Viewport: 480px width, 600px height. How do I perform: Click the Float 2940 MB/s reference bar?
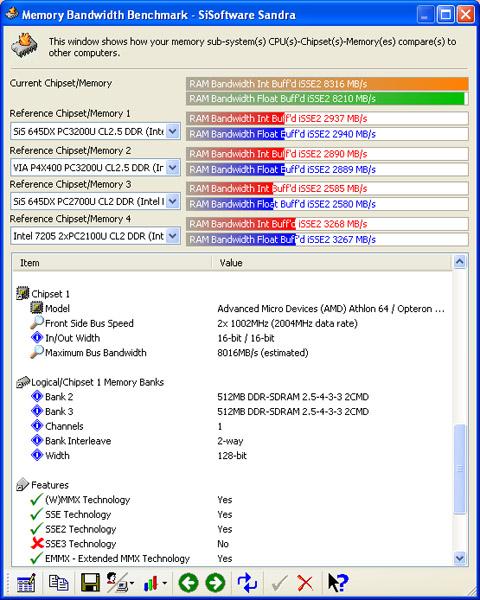point(327,134)
